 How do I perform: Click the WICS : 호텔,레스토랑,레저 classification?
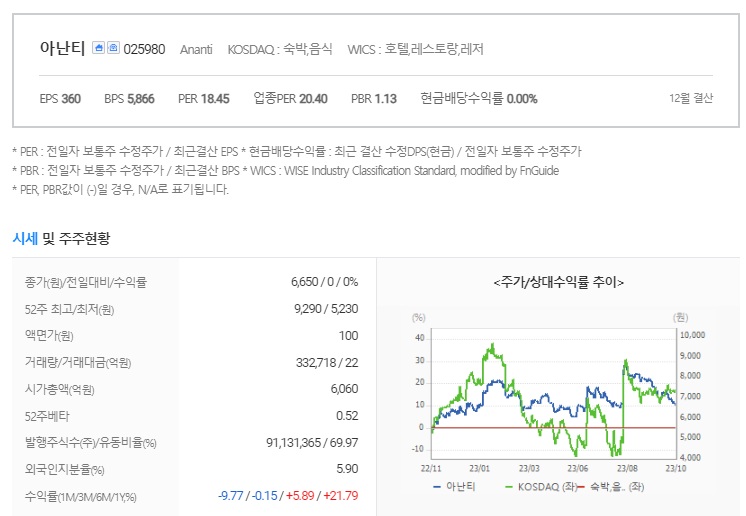[x=415, y=49]
